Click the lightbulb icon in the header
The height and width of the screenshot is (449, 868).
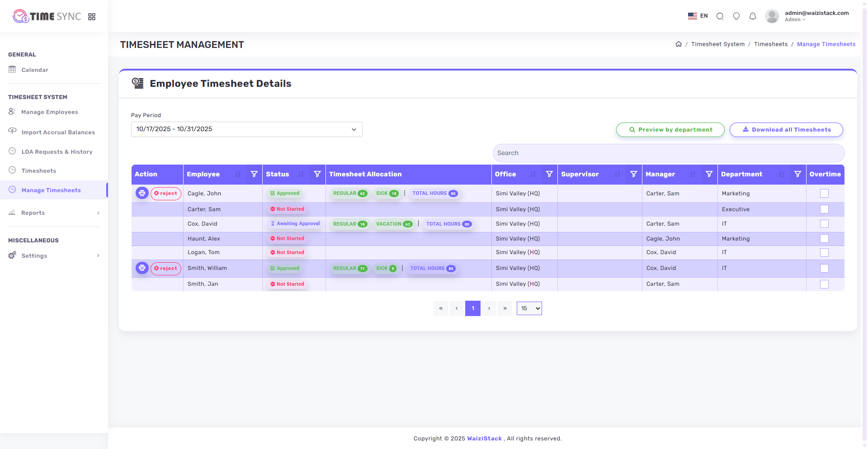(x=736, y=16)
